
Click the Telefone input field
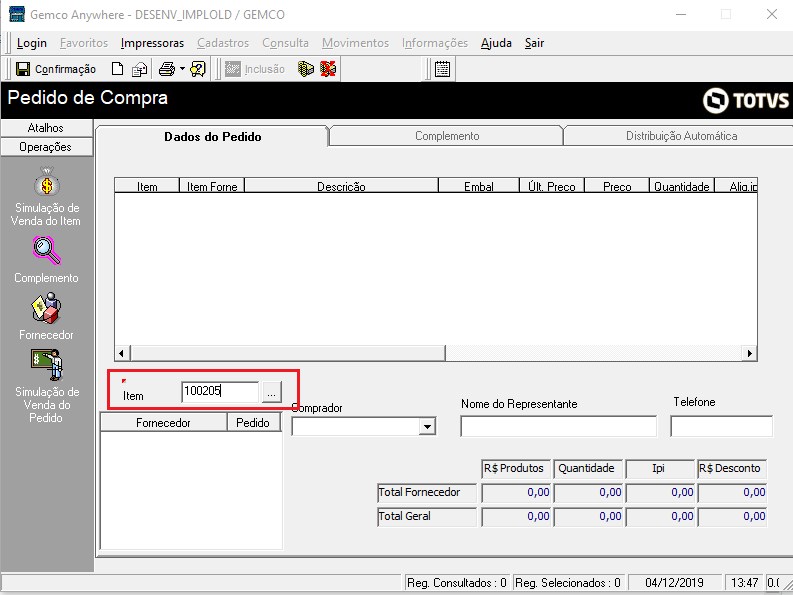coord(722,427)
